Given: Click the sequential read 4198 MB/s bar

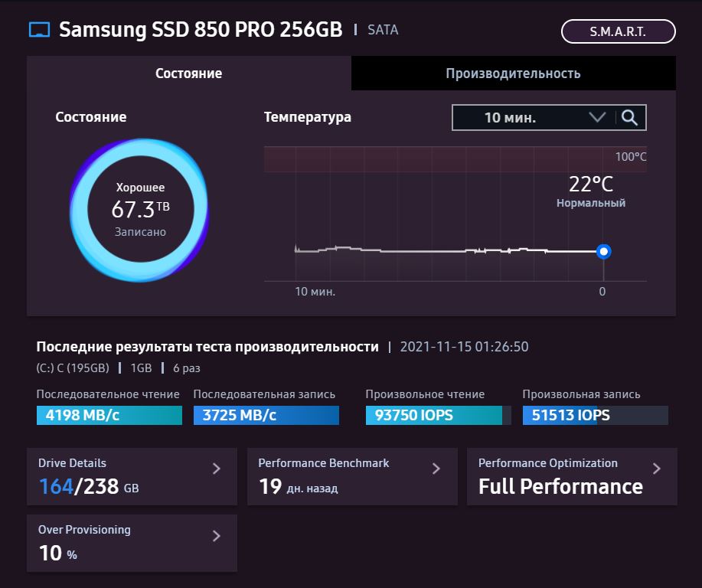Looking at the screenshot, I should point(109,416).
